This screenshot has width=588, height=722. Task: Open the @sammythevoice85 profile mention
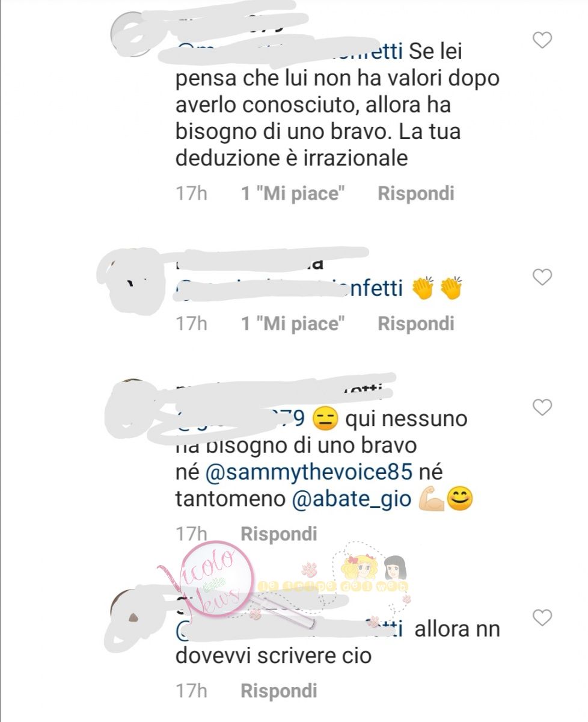tap(309, 471)
